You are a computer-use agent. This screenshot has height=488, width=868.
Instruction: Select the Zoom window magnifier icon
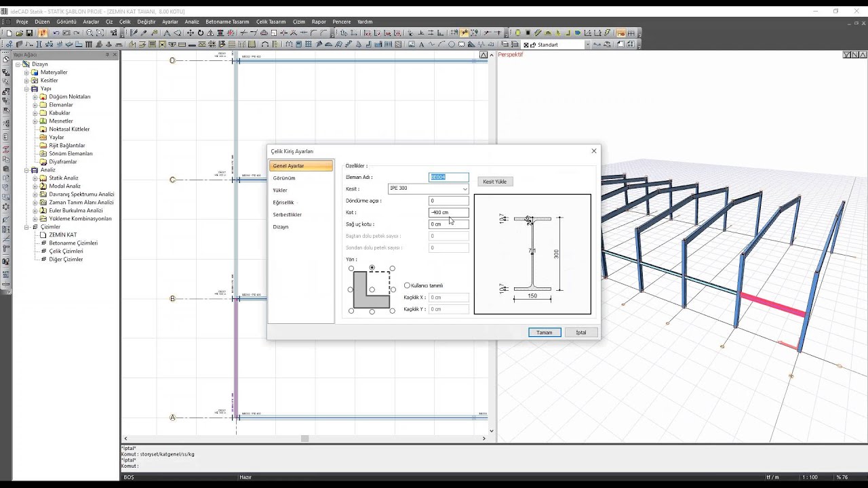point(90,33)
